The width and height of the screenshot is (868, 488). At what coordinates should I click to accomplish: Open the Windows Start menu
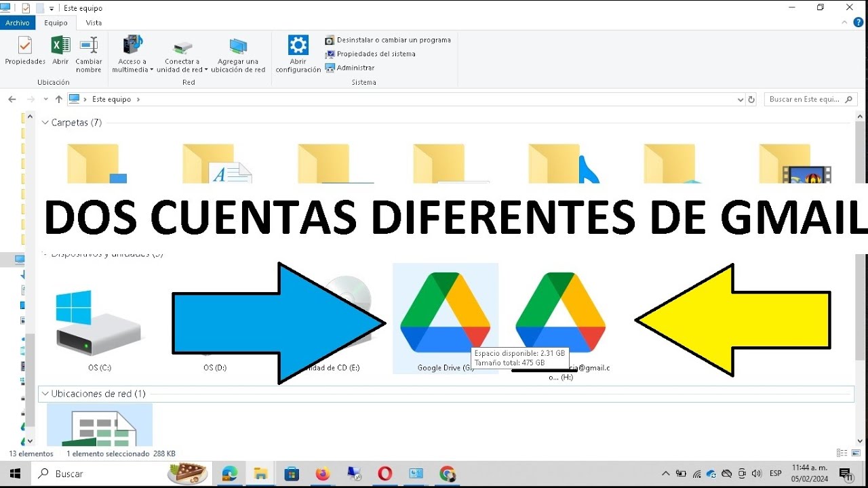click(x=15, y=474)
